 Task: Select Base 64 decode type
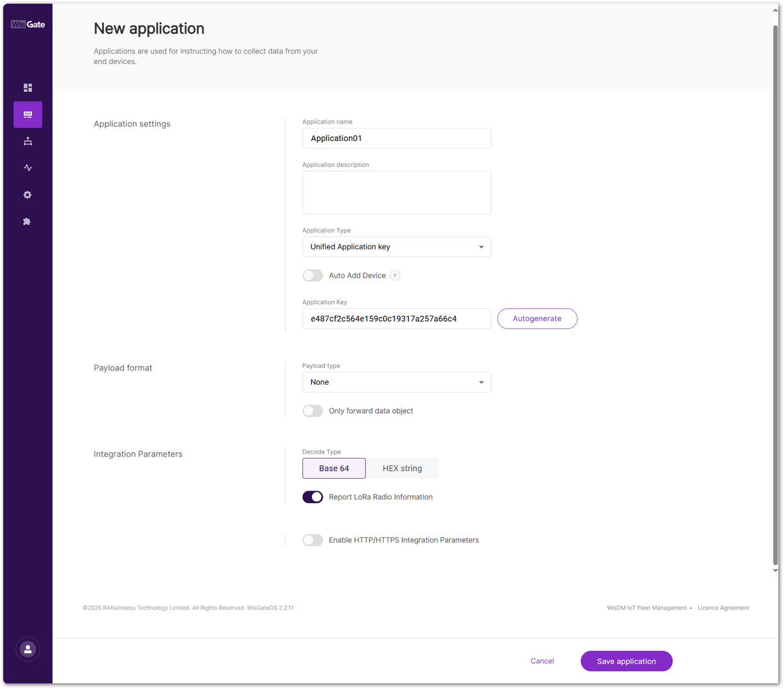(334, 468)
